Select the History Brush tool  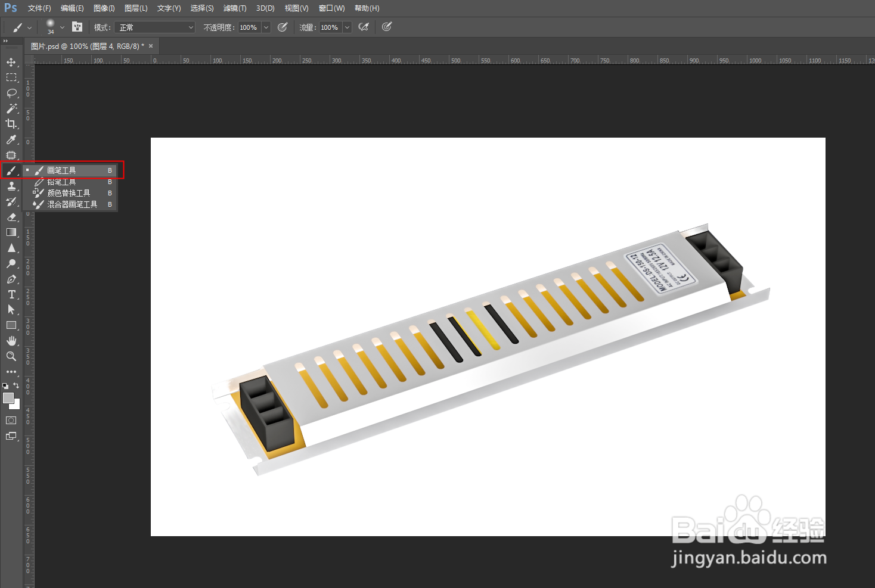coord(11,201)
